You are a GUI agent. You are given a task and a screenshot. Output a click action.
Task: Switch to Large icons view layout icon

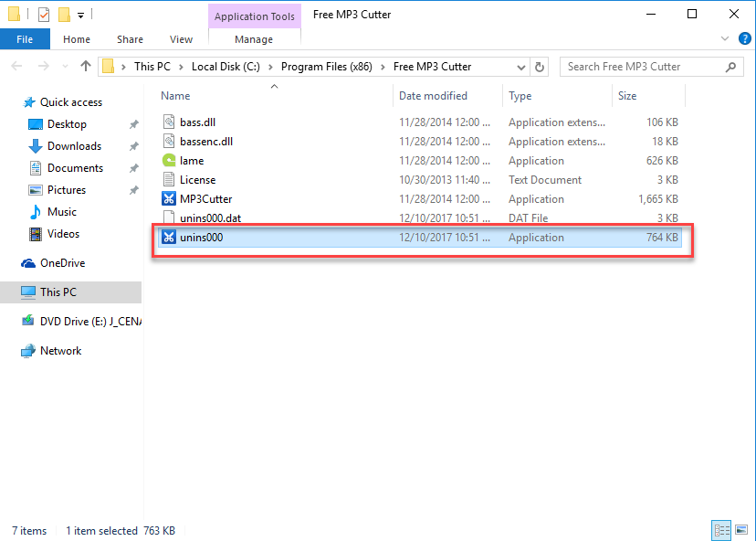pos(741,530)
